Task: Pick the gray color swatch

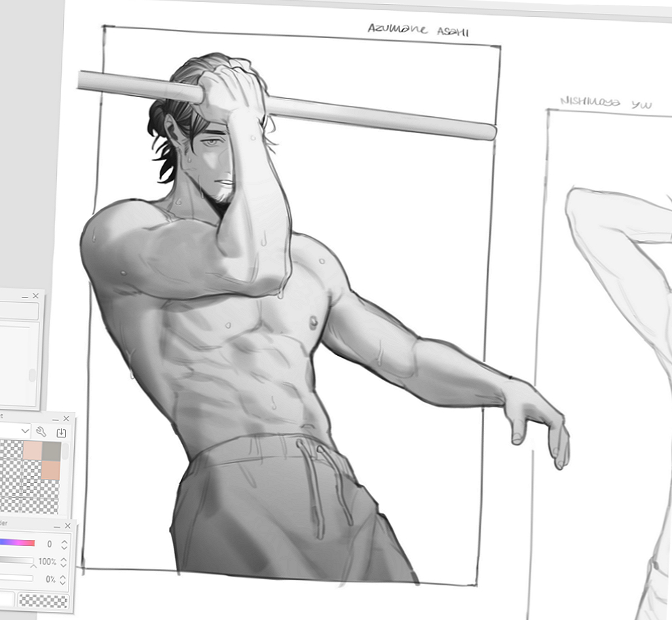Action: 52,452
